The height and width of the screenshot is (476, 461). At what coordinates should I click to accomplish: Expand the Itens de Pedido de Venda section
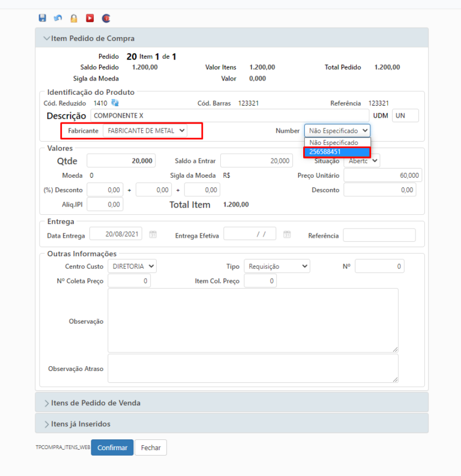(95, 403)
